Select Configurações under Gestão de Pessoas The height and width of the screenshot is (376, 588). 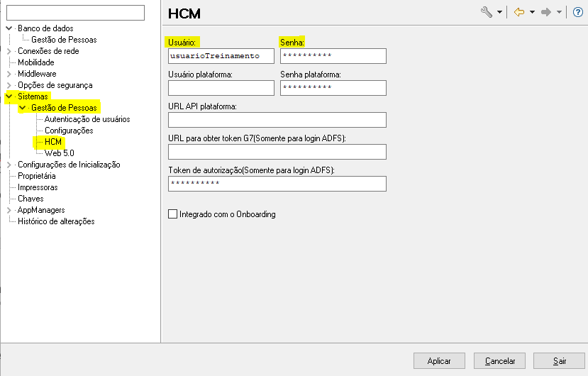(69, 131)
